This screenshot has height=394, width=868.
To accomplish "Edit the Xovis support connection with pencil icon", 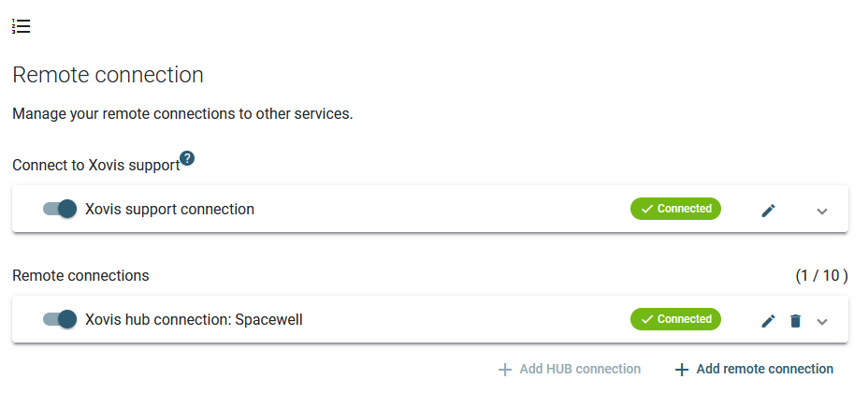I will click(768, 211).
